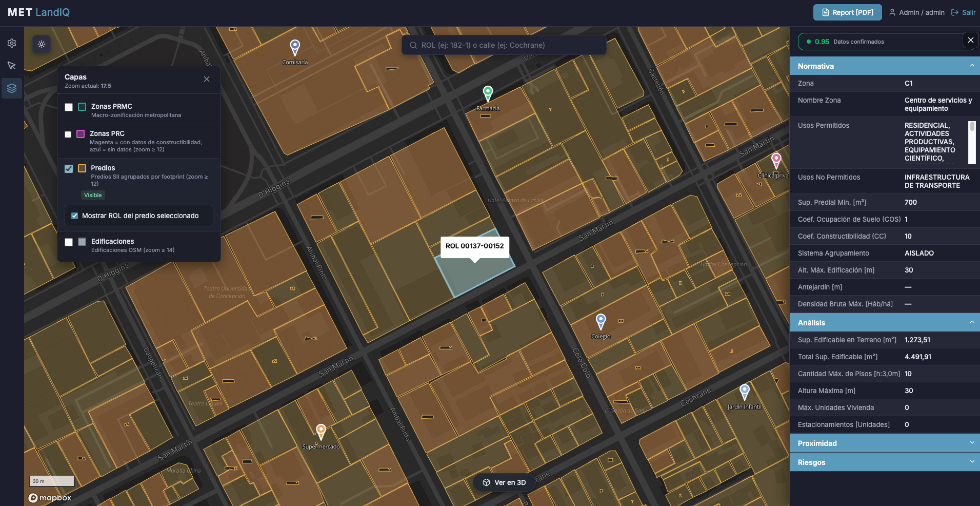Enable the Edificaciones layer checkbox
The height and width of the screenshot is (506, 980).
click(x=69, y=242)
